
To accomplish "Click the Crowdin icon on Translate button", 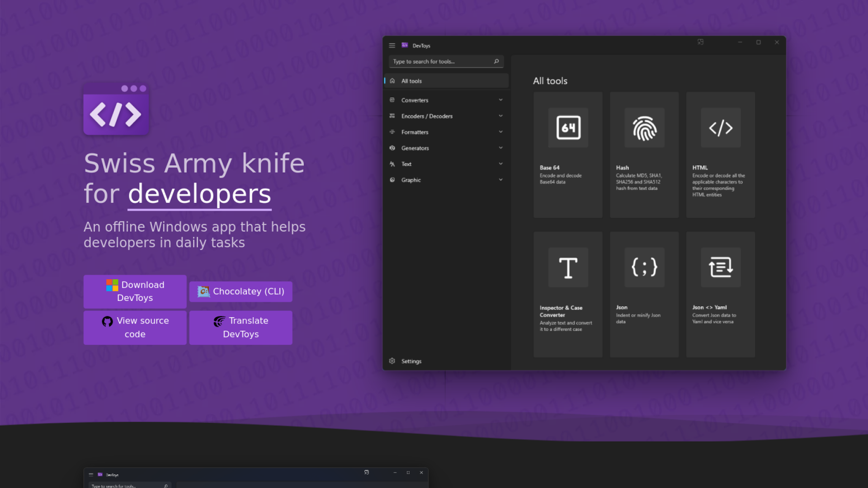I will pos(219,321).
